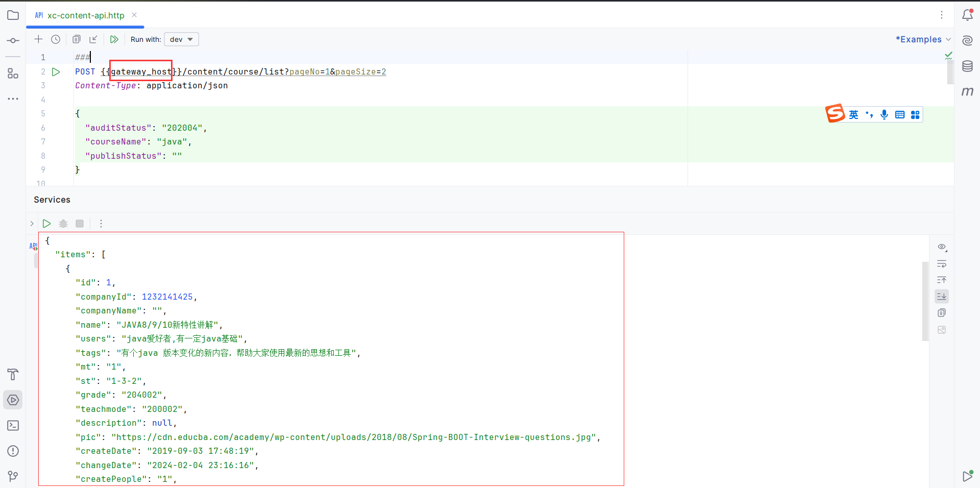Open the Database tool window
Image resolution: width=980 pixels, height=488 pixels.
(967, 66)
